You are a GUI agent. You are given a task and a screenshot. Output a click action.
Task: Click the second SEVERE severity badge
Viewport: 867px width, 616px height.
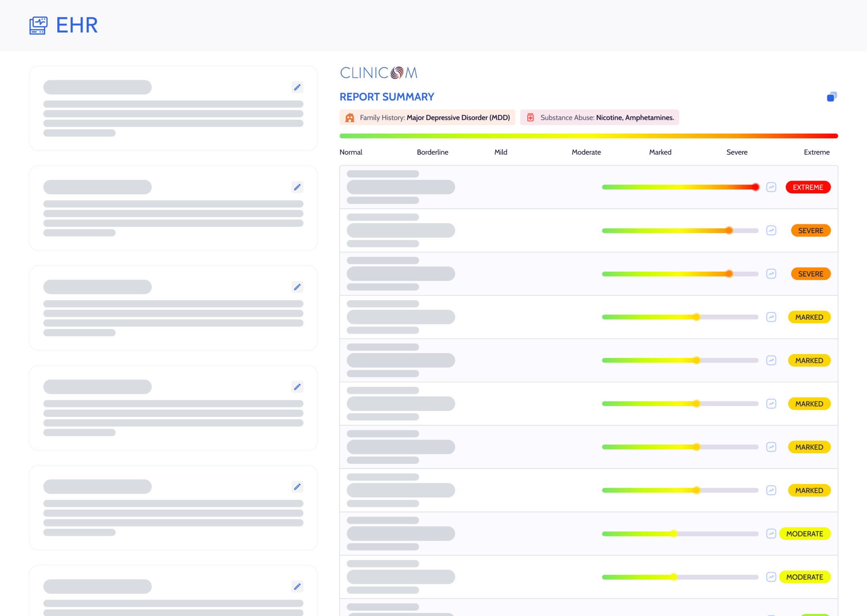click(810, 274)
